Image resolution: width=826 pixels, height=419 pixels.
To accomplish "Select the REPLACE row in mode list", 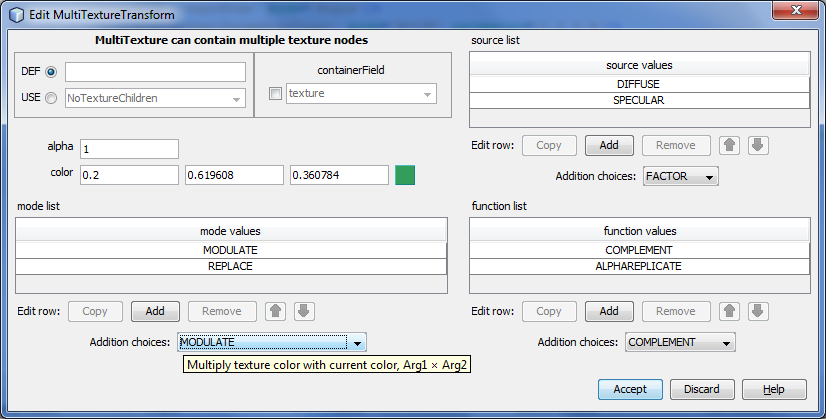I will tap(229, 267).
